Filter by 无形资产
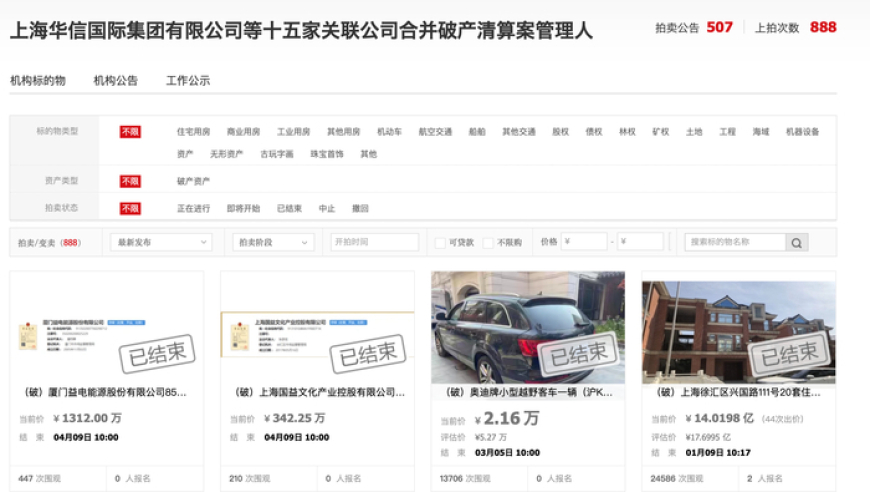Viewport: 870px width, 492px height. [x=226, y=154]
